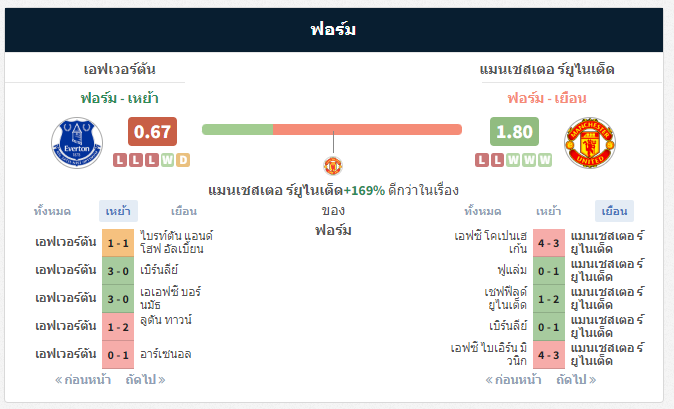This screenshot has width=674, height=409.
Task: Go to Everton's ก่อนหน้า previous page
Action: 83,380
